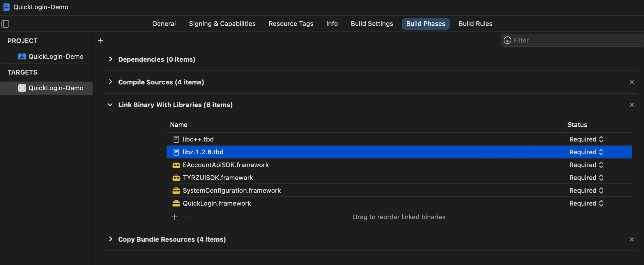Add a linked library with plus button
The image size is (644, 265).
174,217
